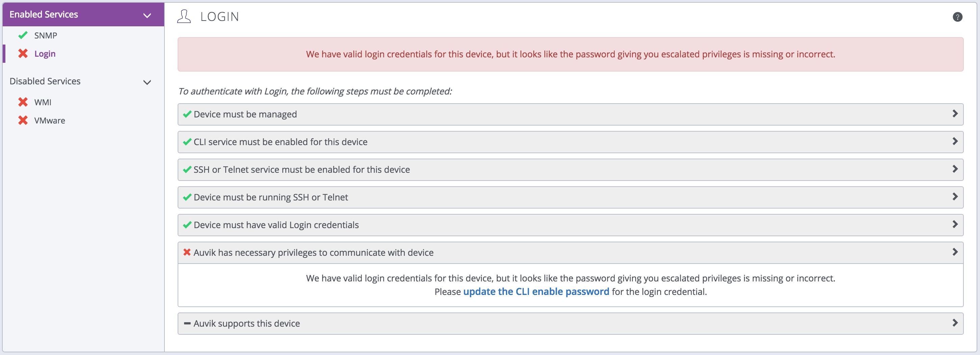Image resolution: width=980 pixels, height=355 pixels.
Task: Click the red X icon next to Login
Action: (x=23, y=54)
